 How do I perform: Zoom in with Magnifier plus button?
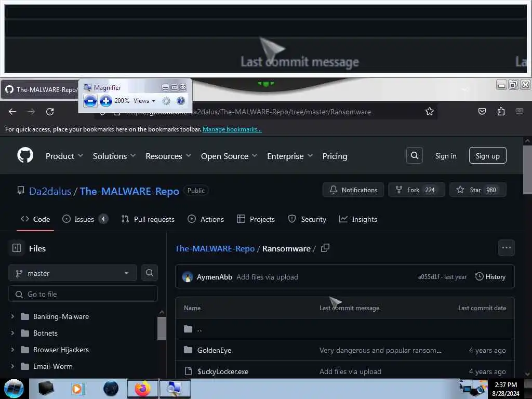point(106,101)
